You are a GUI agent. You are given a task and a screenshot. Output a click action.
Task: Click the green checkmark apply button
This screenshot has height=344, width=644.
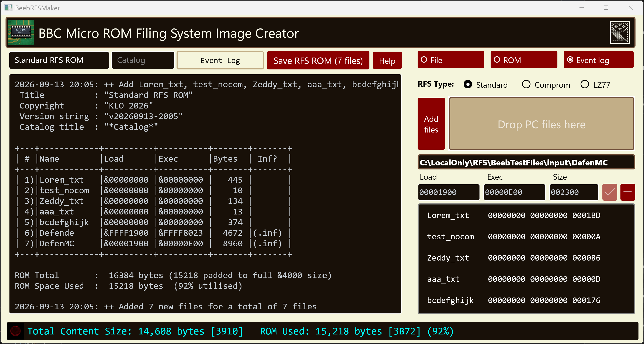[x=610, y=192]
